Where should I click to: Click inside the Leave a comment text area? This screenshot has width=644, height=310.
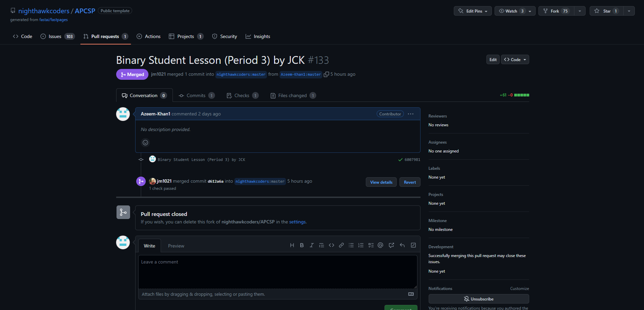click(x=278, y=272)
